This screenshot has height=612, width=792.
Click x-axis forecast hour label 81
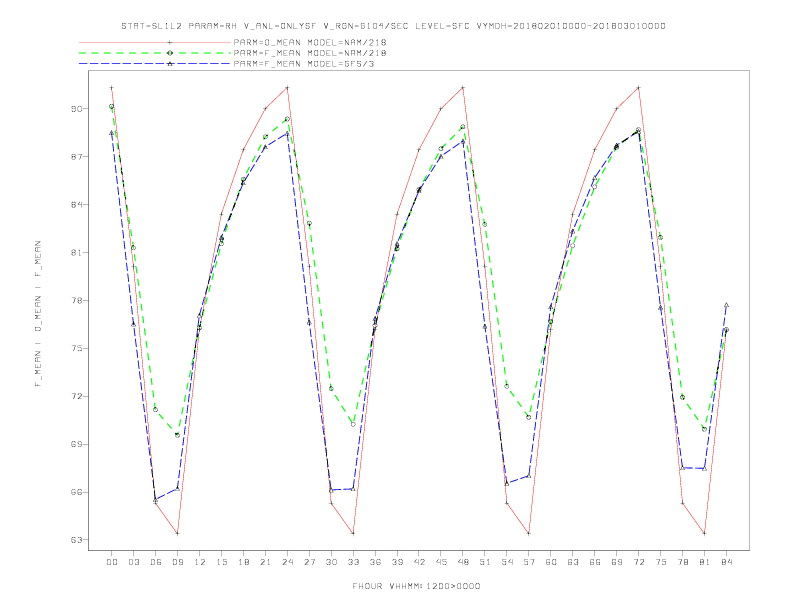(705, 562)
